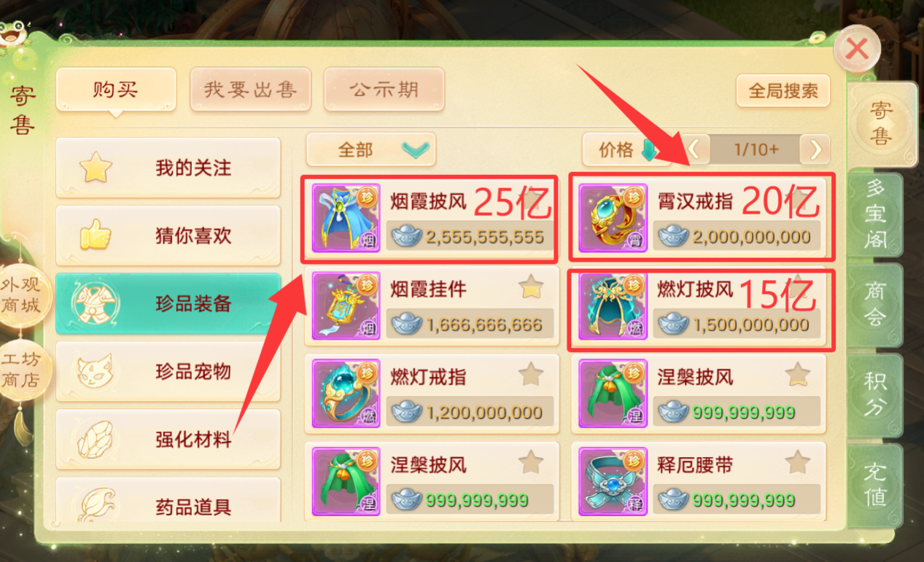
Task: Open the 外观商城 round badge
Action: pos(21,295)
